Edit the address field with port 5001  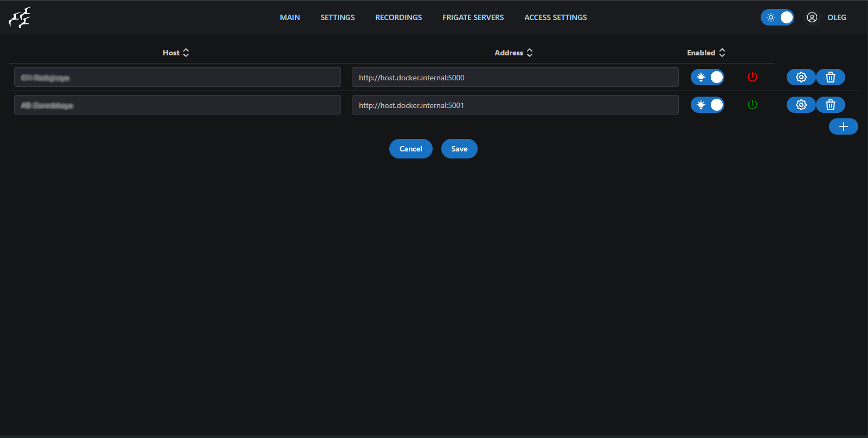515,105
